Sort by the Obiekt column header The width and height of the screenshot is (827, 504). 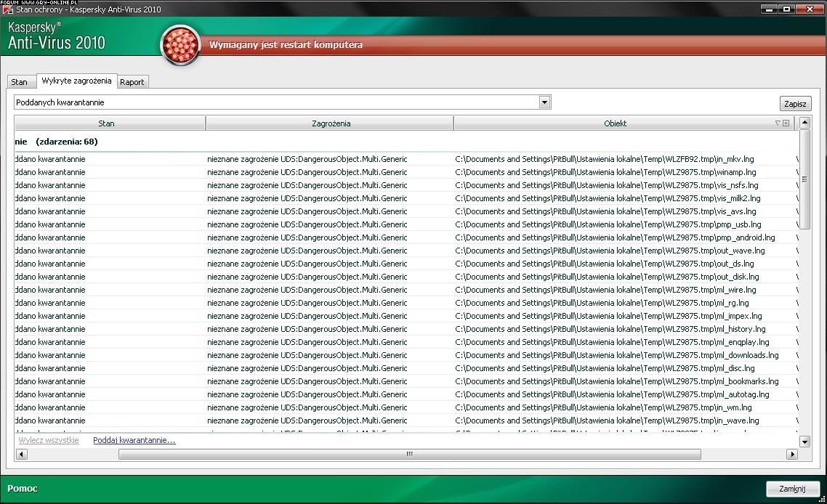[624, 123]
